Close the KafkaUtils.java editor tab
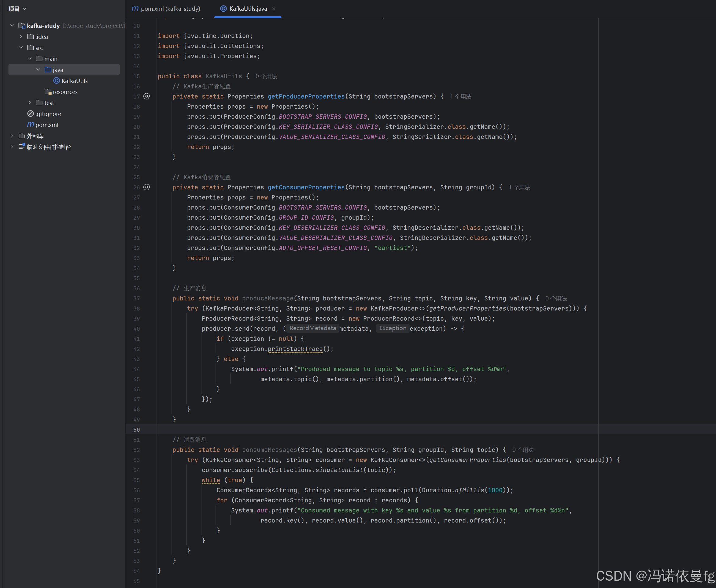Screen dimensions: 716x588 274,9
